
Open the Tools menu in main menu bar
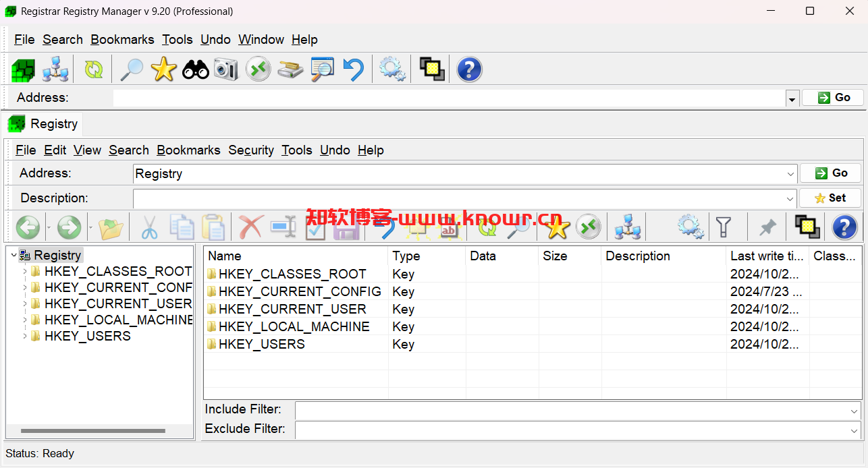pos(178,40)
